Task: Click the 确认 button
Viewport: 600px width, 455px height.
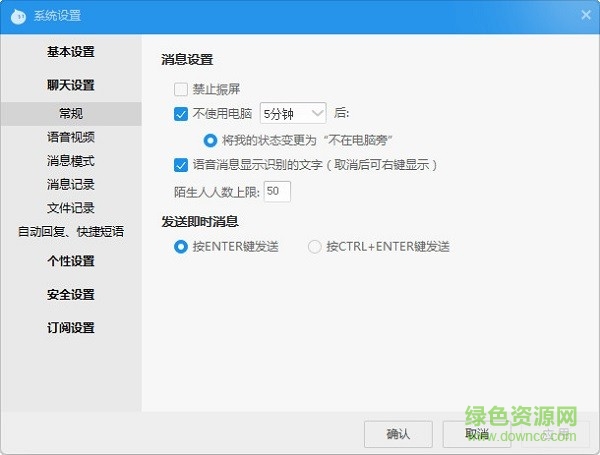Action: pos(398,433)
